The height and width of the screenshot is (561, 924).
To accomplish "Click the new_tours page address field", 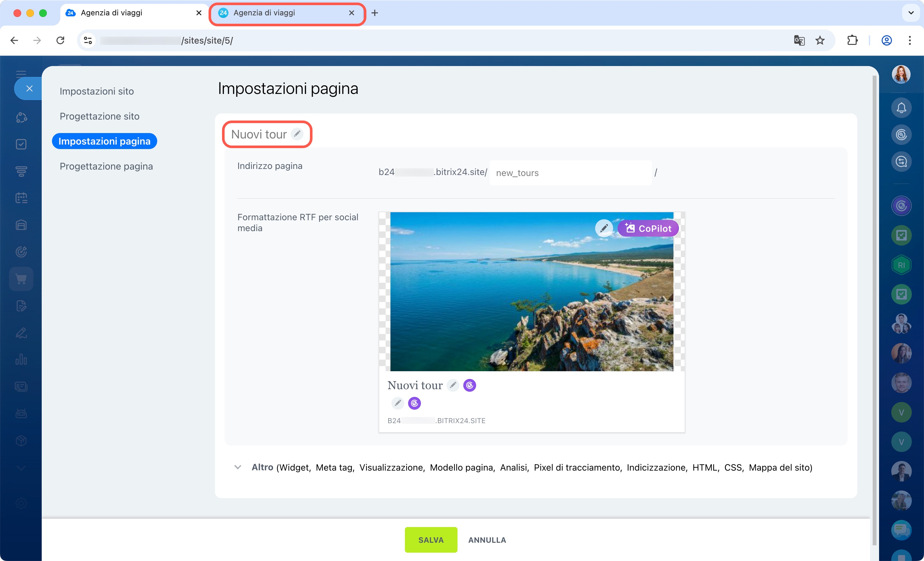I will (x=570, y=173).
